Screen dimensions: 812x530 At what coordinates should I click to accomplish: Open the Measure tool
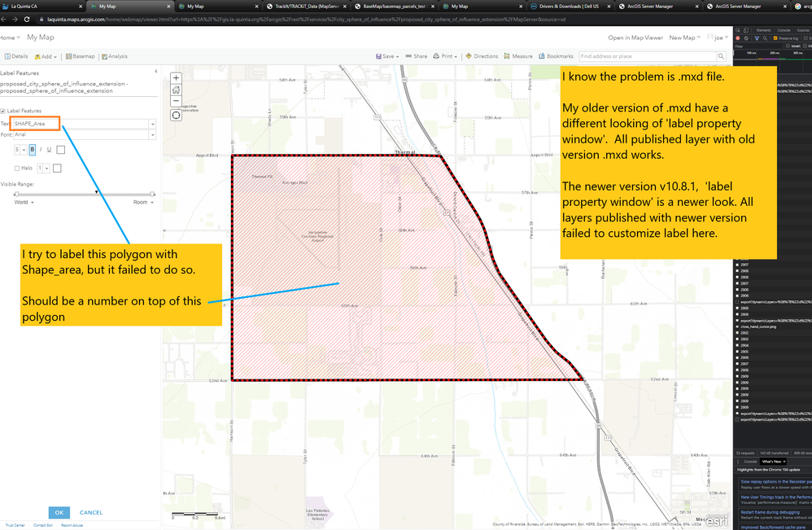(x=517, y=56)
